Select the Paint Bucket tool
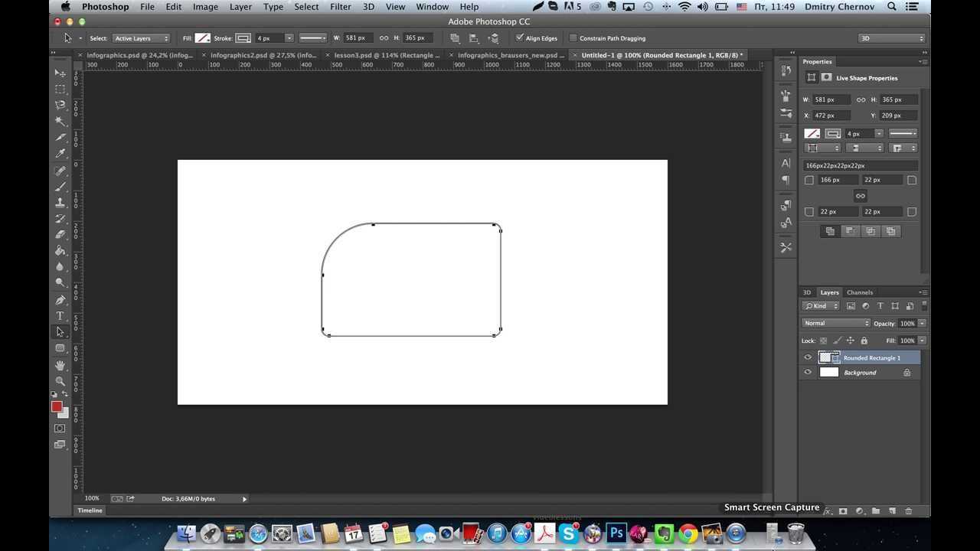This screenshot has height=551, width=980. 60,251
